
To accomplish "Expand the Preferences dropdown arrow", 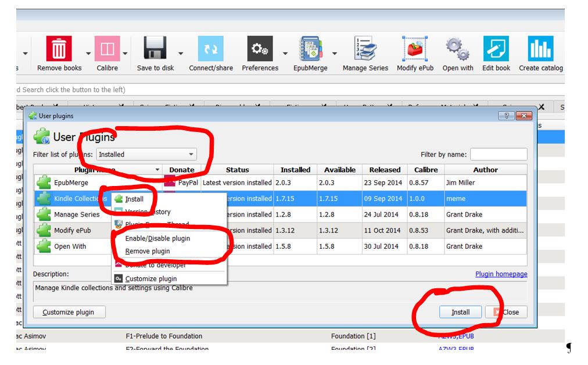I will pos(285,53).
